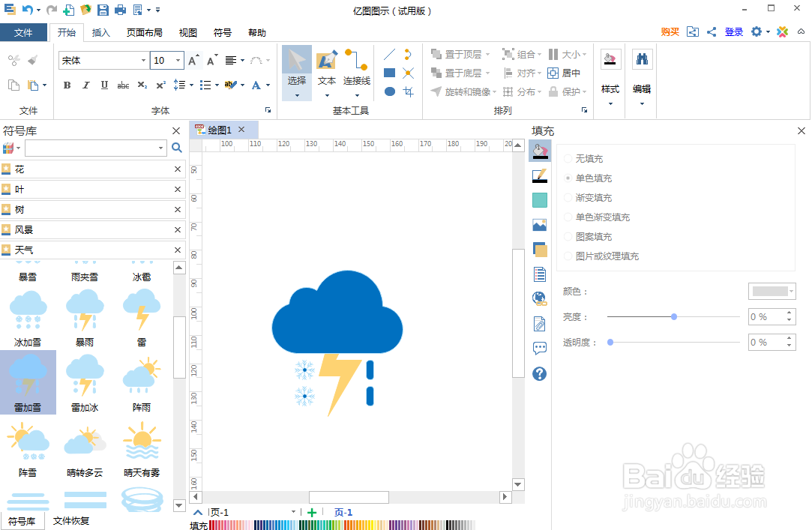Viewport: 812px width, 530px height.
Task: Click the Undo icon in title bar
Action: coord(28,9)
